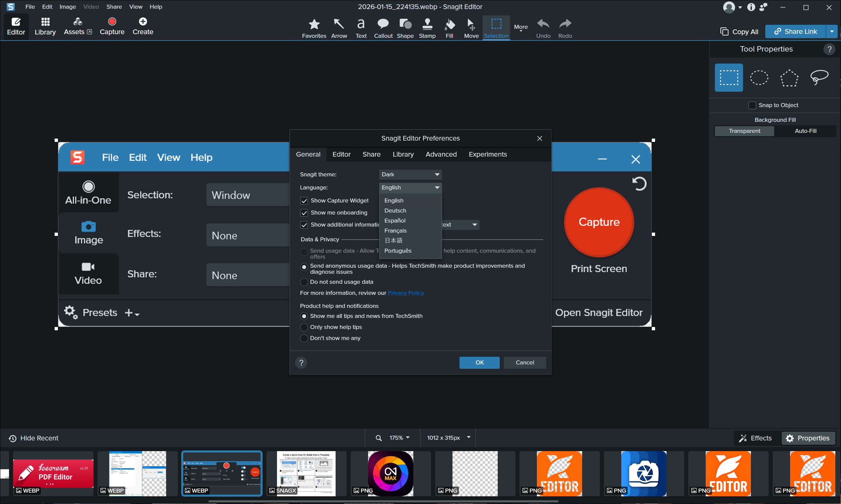Pick the lasso freehand selection shape

click(x=819, y=77)
